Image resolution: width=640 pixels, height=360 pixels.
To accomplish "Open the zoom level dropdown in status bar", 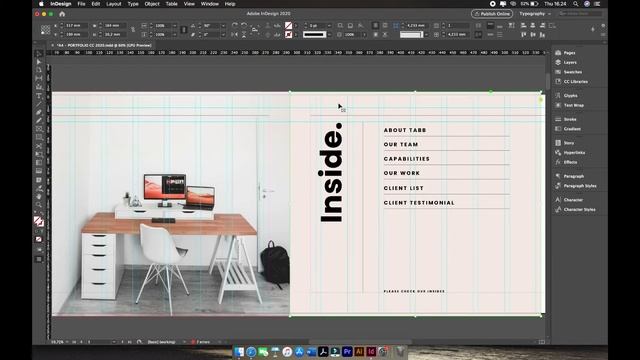I will [x=67, y=342].
